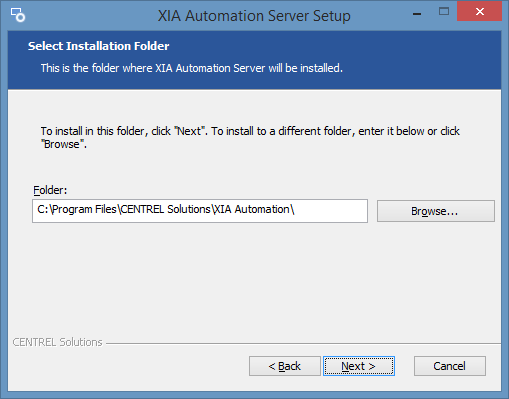Open the installer system menu icon

pyautogui.click(x=17, y=15)
